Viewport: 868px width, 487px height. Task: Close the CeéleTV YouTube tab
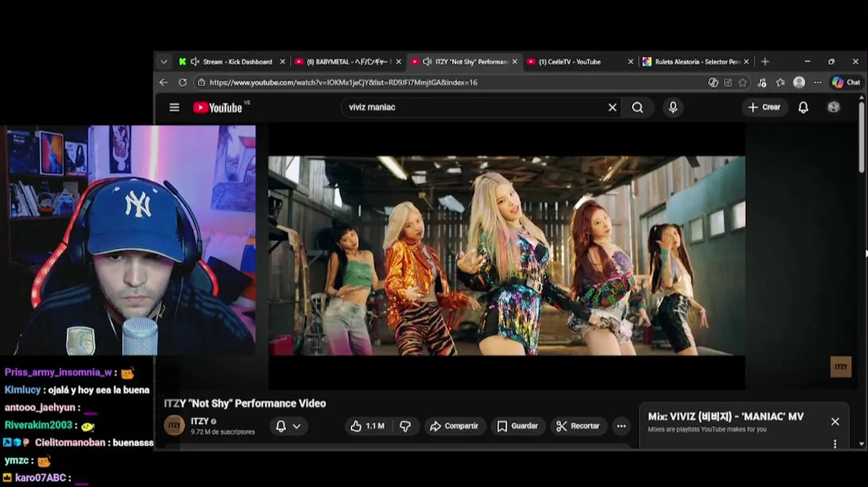coord(631,62)
